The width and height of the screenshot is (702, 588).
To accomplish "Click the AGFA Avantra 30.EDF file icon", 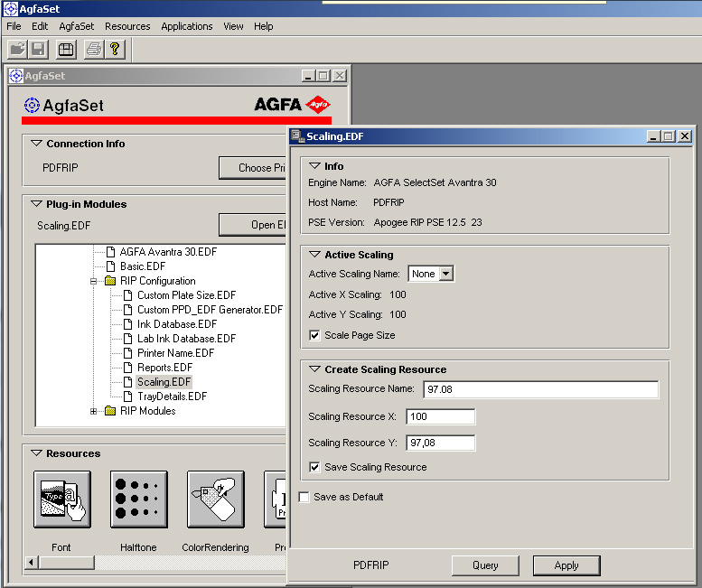I will (x=110, y=252).
